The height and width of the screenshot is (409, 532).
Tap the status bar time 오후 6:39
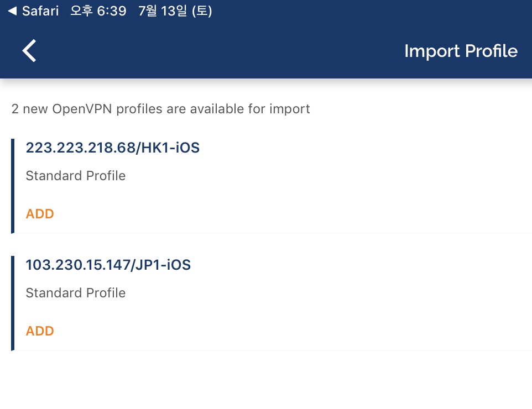(x=98, y=11)
